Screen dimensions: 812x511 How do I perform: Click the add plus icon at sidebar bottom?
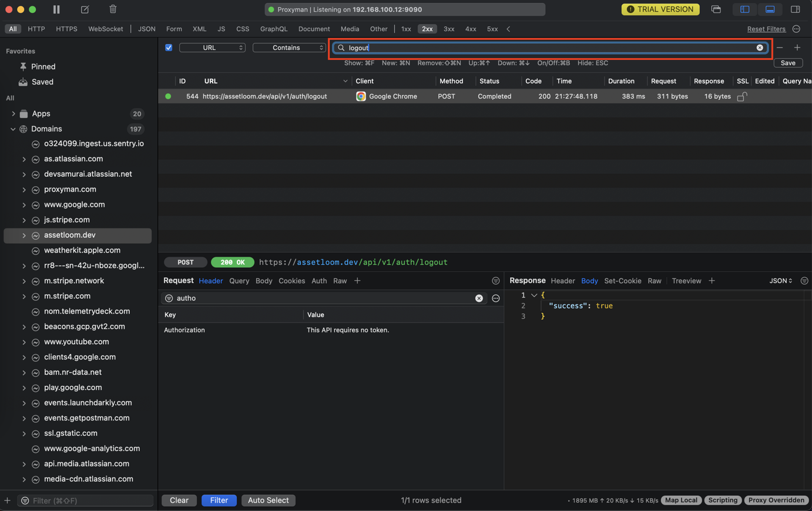[7, 500]
